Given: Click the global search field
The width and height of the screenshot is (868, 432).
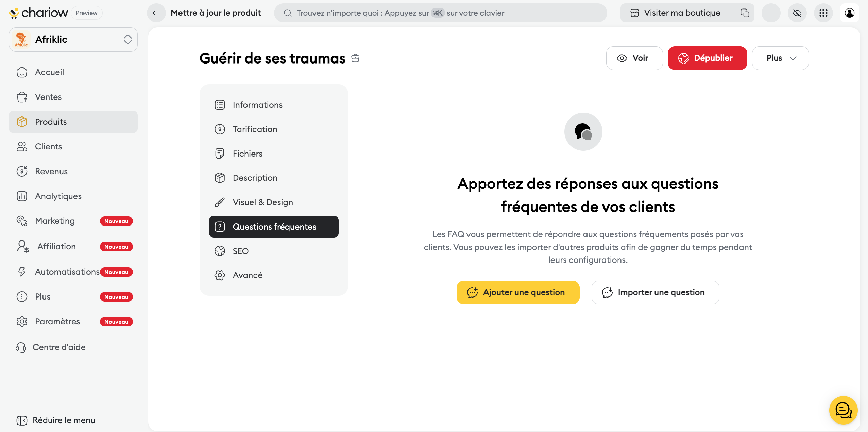Looking at the screenshot, I should (x=440, y=13).
